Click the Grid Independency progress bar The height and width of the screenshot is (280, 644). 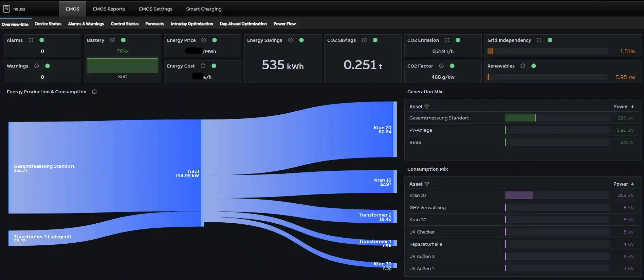click(x=547, y=51)
